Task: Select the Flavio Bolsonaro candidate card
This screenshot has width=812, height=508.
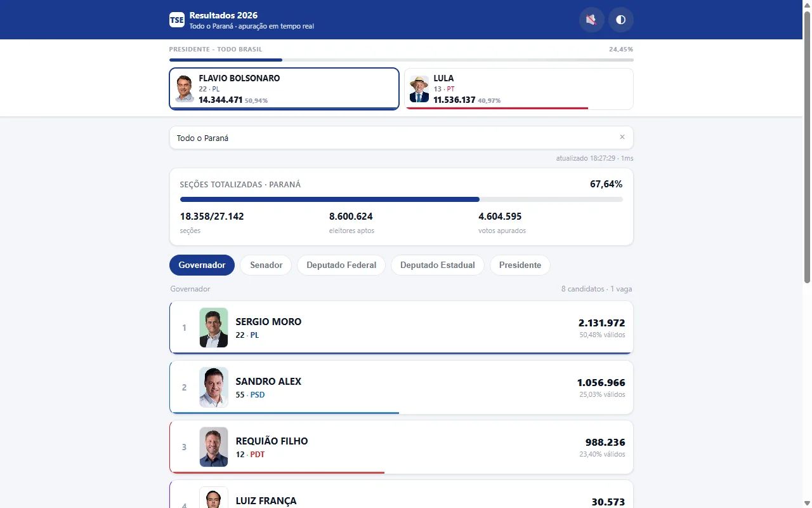Action: coord(284,89)
